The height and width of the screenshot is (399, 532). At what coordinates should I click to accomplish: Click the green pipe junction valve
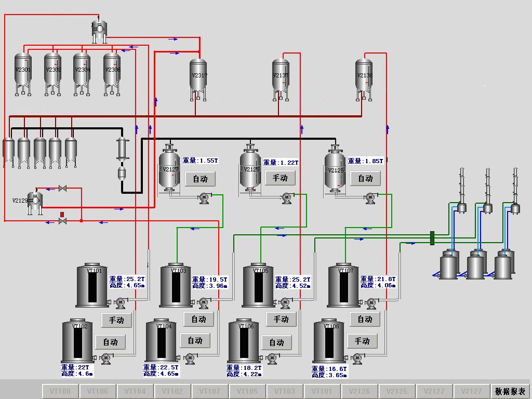432,238
